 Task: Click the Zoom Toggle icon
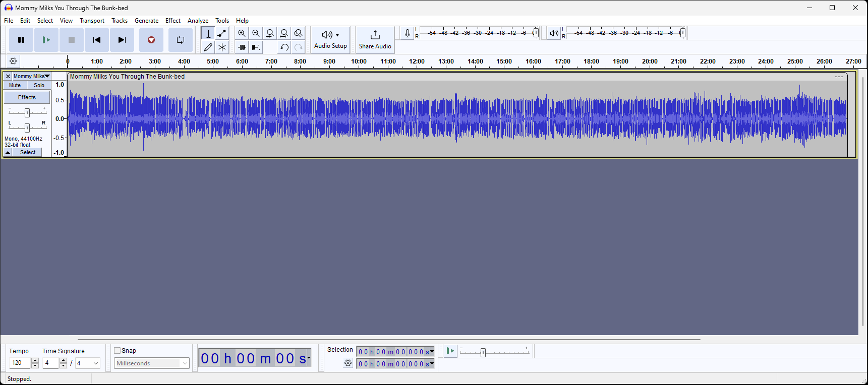299,33
